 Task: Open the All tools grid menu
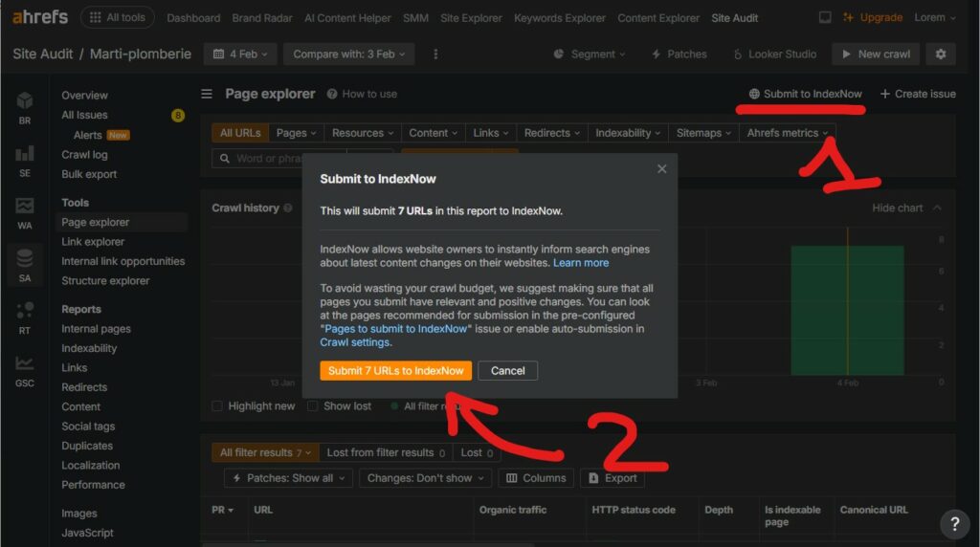click(118, 17)
